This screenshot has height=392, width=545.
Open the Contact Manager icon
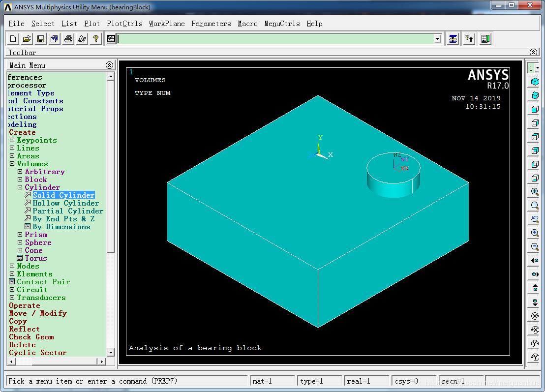pos(485,39)
